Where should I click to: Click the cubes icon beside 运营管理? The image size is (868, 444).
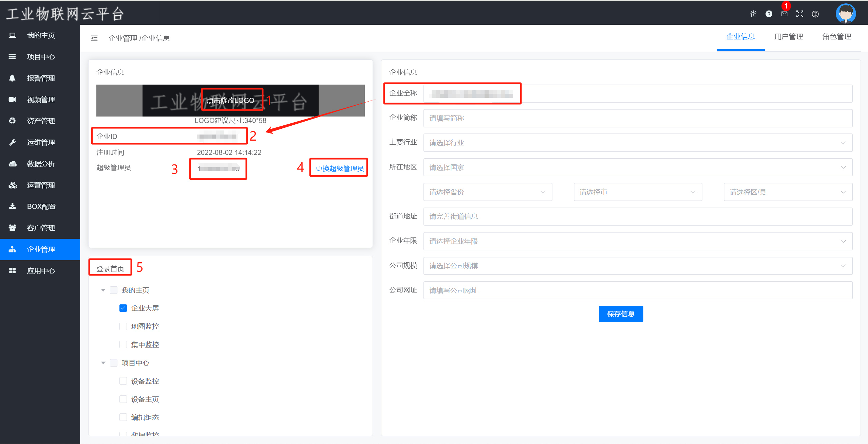13,185
